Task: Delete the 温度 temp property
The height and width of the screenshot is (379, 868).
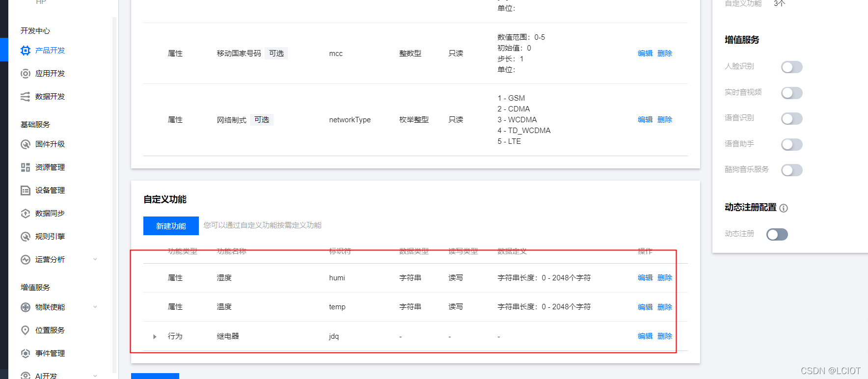Action: coord(665,307)
